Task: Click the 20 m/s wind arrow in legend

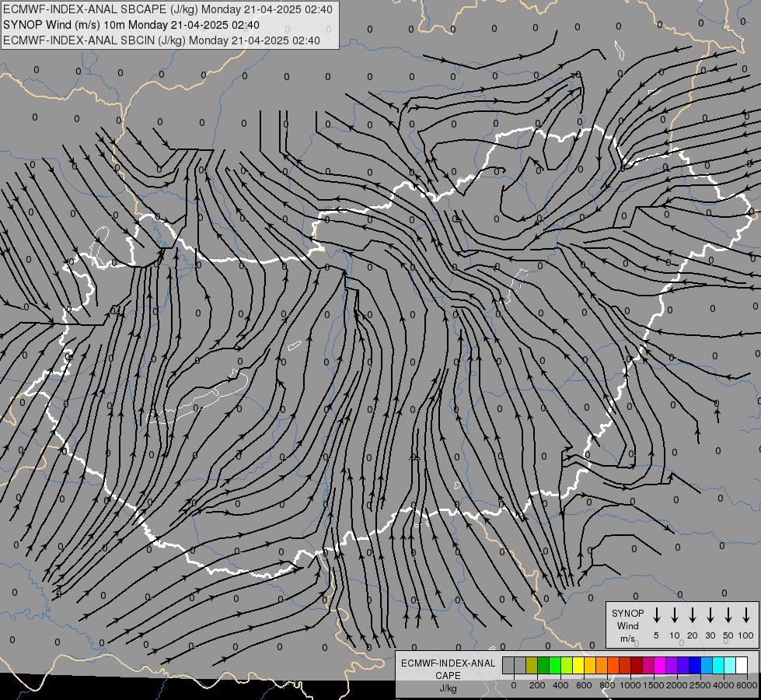Action: [693, 615]
